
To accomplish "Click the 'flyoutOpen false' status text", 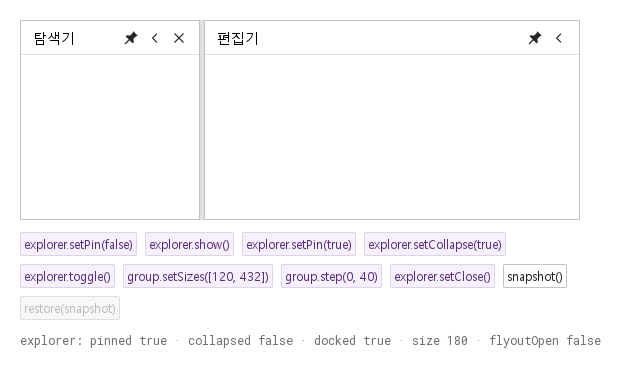I will coord(545,341).
